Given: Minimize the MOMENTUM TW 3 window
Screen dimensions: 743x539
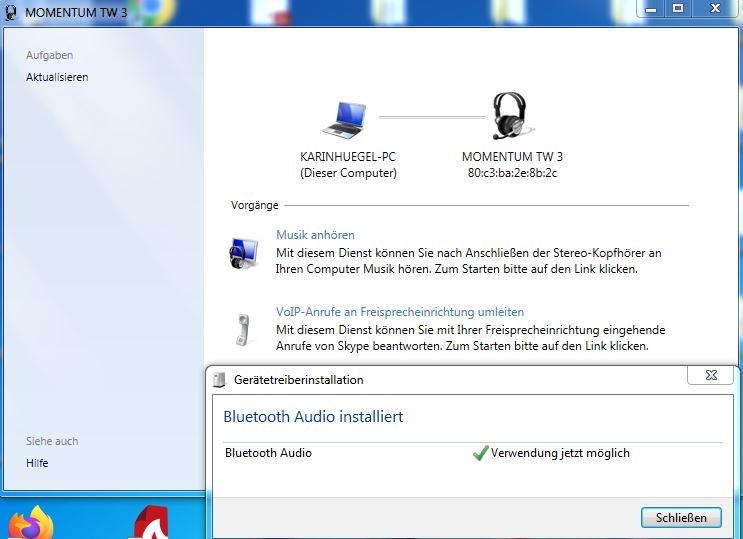Looking at the screenshot, I should point(651,9).
